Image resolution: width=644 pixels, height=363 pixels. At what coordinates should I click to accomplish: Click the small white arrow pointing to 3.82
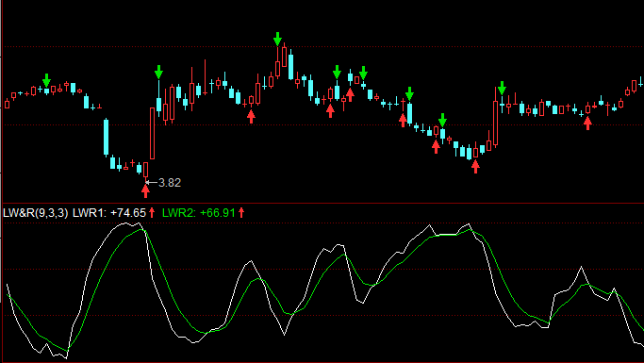[151, 182]
